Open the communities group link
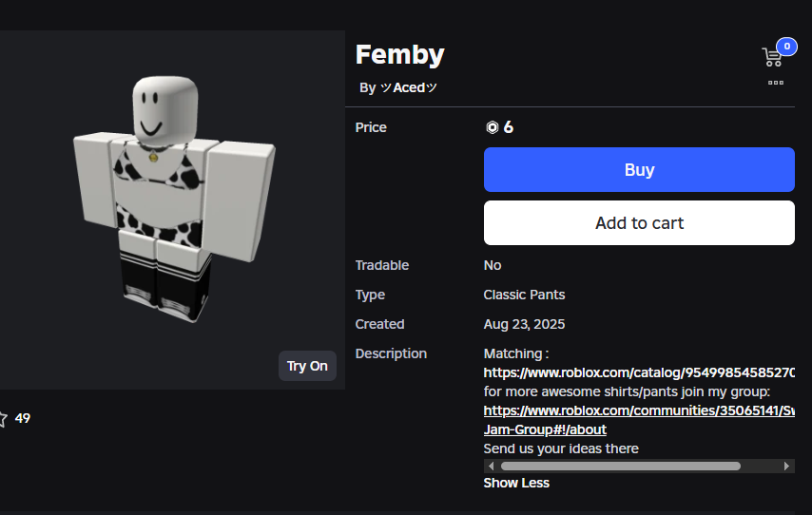812x515 pixels. coord(639,410)
